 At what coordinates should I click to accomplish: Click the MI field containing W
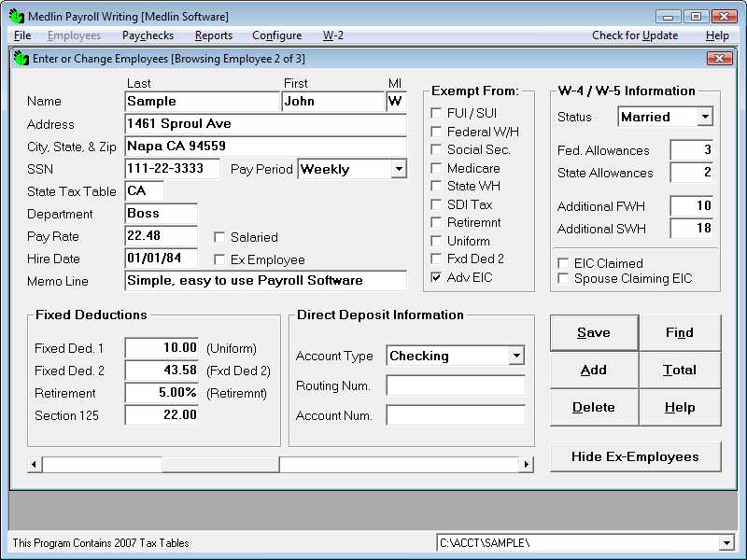(396, 102)
